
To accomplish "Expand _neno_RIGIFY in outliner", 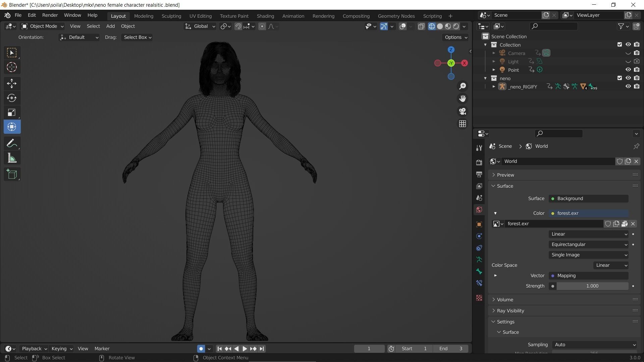I will click(x=494, y=86).
